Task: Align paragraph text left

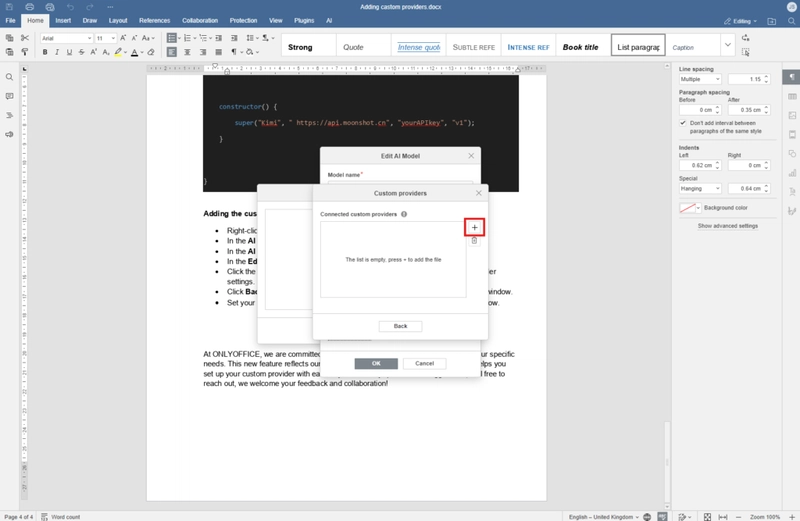Action: click(172, 52)
